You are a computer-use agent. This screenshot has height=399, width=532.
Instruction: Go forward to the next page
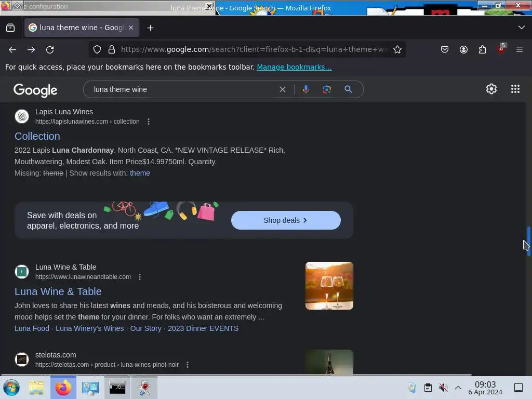31,49
